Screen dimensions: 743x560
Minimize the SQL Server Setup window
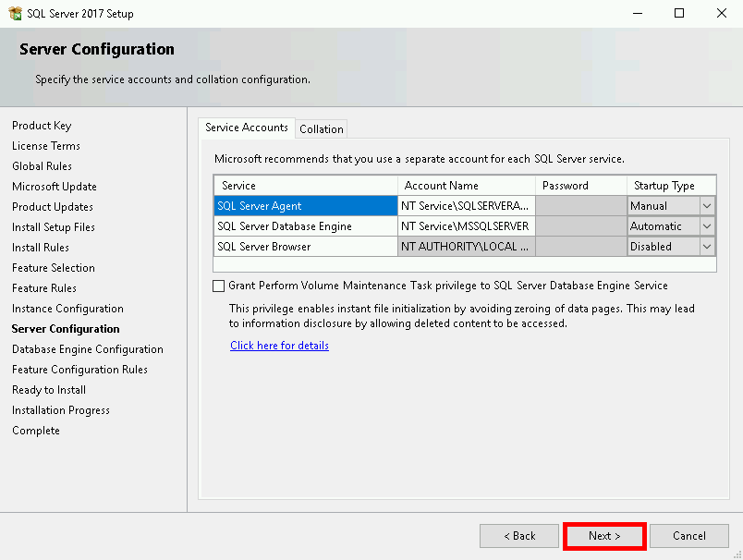637,13
